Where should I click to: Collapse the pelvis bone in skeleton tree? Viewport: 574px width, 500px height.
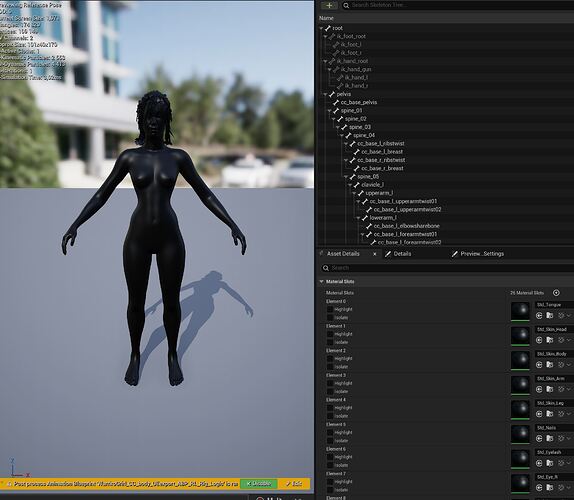(x=325, y=94)
